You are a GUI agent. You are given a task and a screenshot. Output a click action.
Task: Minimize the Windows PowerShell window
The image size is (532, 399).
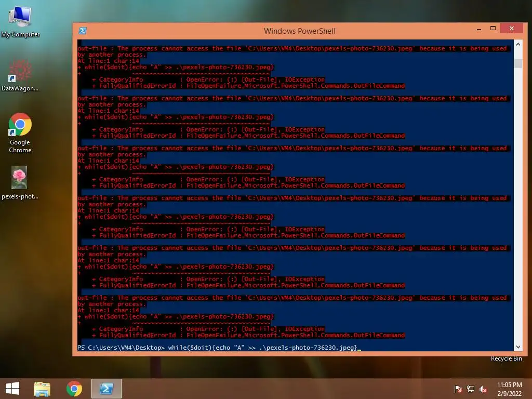478,30
